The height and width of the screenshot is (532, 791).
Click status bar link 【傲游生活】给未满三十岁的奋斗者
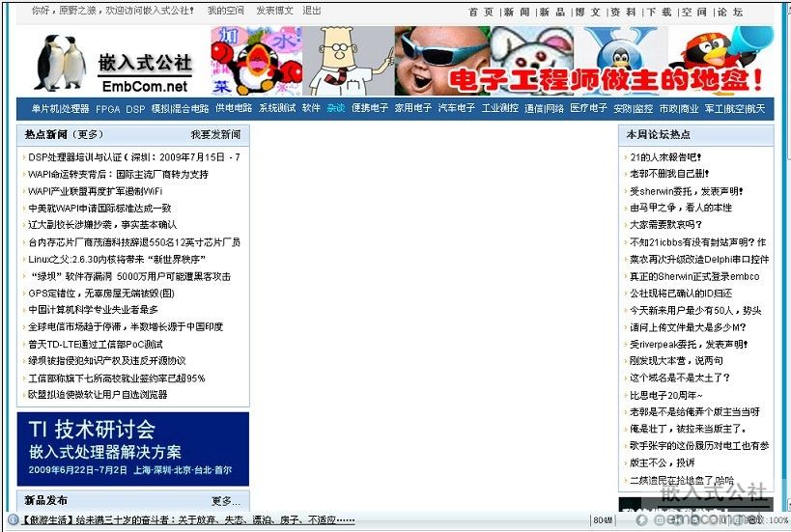pos(187,519)
